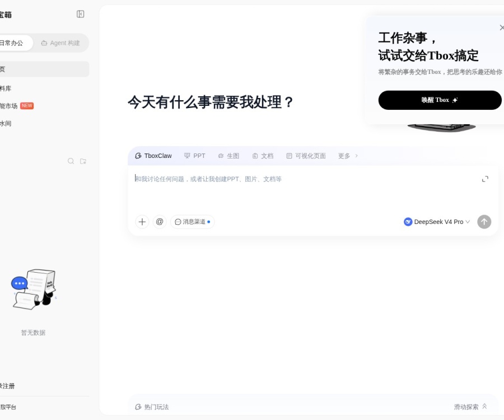Open the 水间 sidebar item
Viewport: 504px width, 420px height.
click(x=44, y=123)
